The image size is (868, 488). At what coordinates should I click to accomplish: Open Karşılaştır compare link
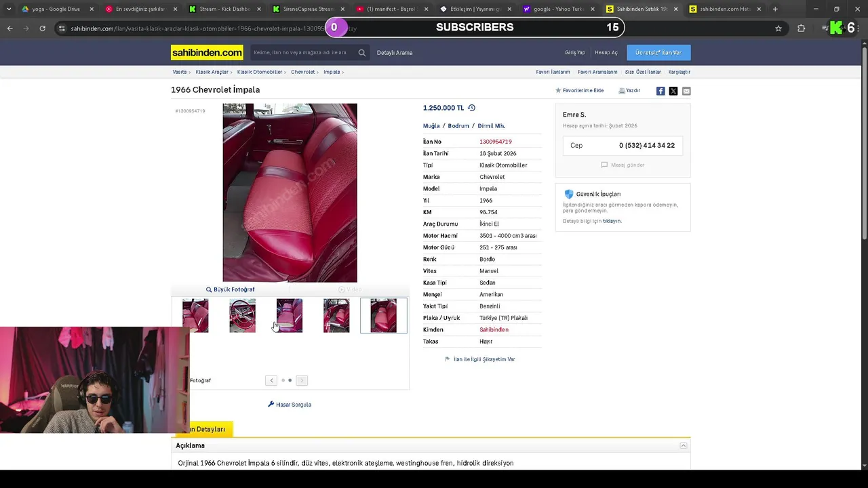(679, 72)
